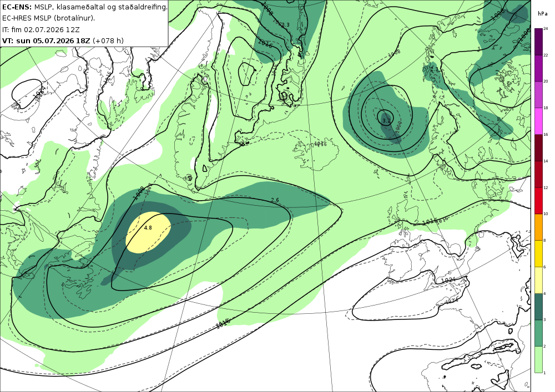
Task: Select the medium green 2–3 hPa legend swatch
Action: point(538,333)
